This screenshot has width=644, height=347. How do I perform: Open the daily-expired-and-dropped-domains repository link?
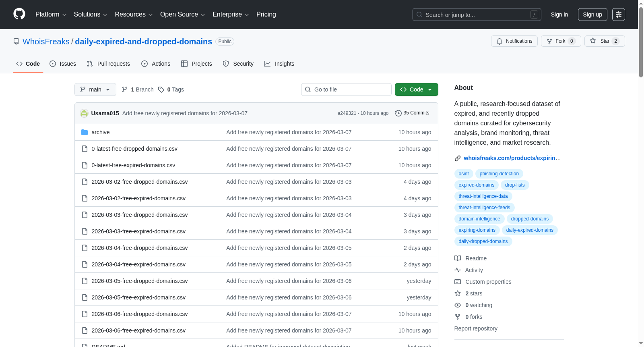143,42
